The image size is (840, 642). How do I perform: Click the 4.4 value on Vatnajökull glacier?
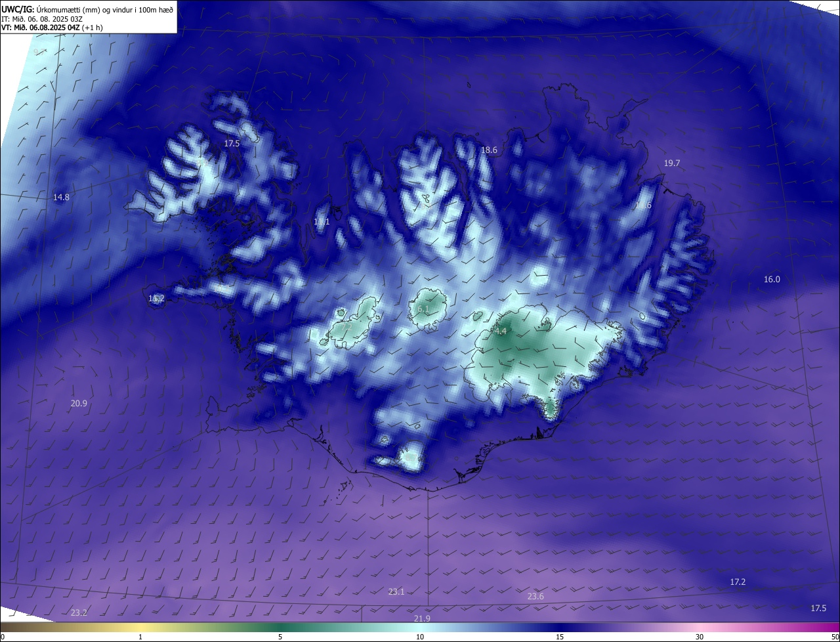pos(501,332)
